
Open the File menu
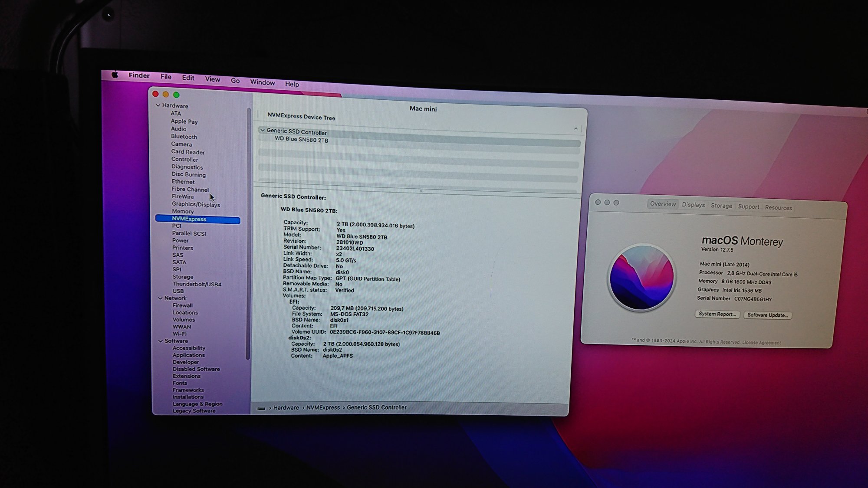coord(166,77)
